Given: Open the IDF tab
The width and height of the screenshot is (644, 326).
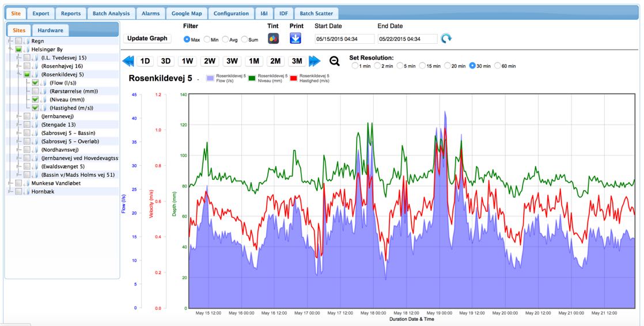Looking at the screenshot, I should pos(283,14).
